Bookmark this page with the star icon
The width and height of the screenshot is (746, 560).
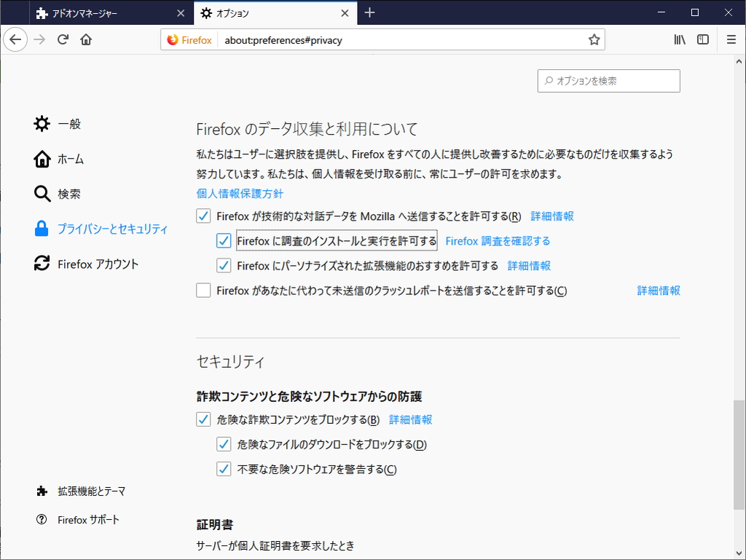(x=594, y=40)
